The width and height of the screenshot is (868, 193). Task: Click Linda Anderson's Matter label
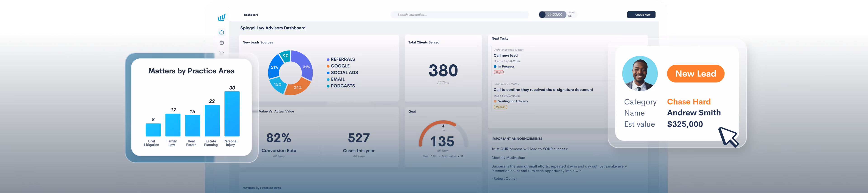tap(508, 50)
